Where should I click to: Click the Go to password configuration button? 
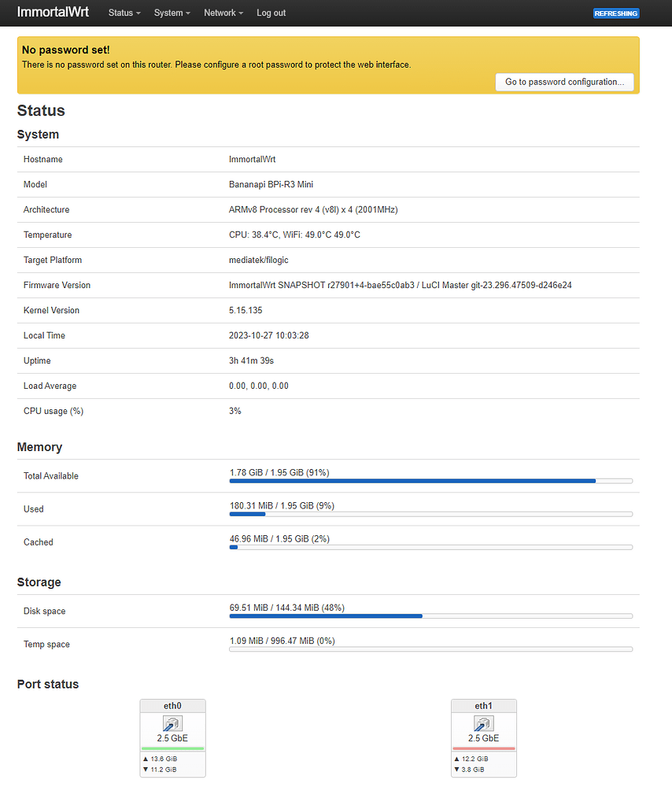point(564,82)
